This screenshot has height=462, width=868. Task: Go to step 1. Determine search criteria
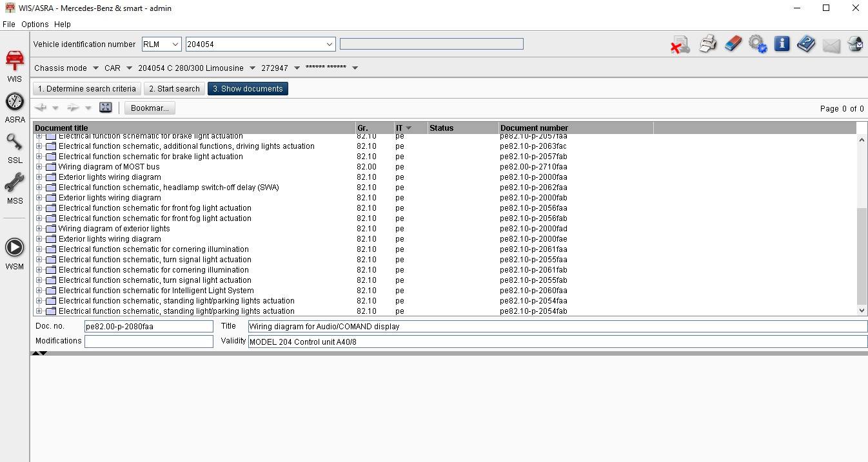coord(87,89)
